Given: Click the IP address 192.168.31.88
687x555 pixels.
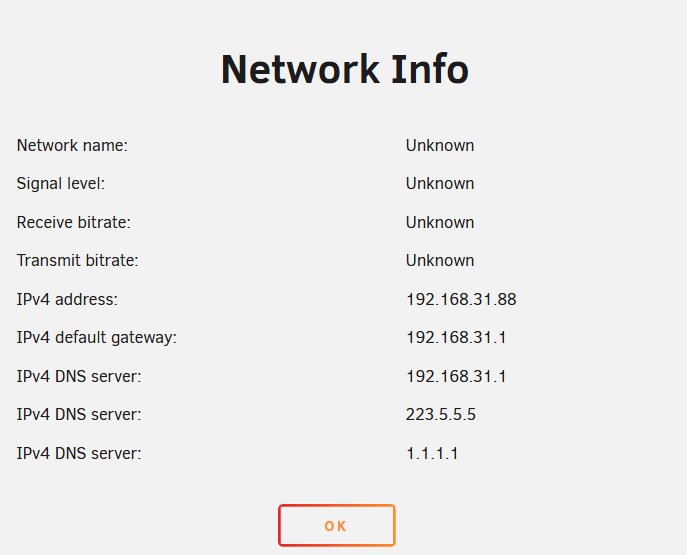Looking at the screenshot, I should pos(461,299).
